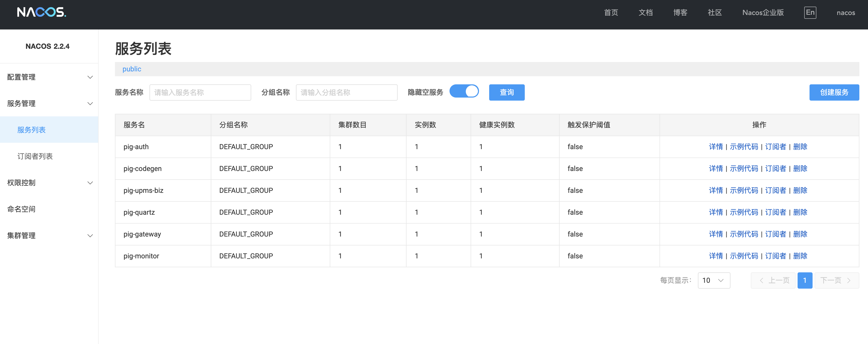Click the 权限控制 sidebar label
Image resolution: width=868 pixels, height=344 pixels.
coord(21,183)
